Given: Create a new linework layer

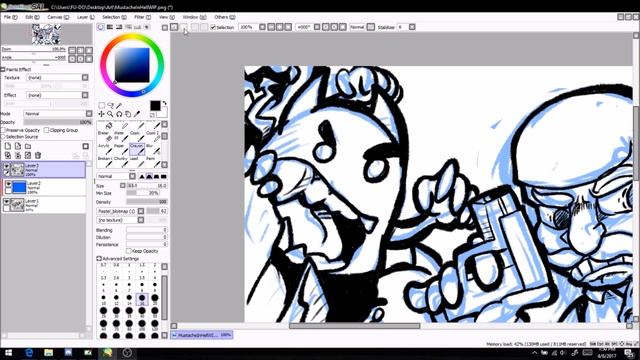Looking at the screenshot, I should (18, 146).
